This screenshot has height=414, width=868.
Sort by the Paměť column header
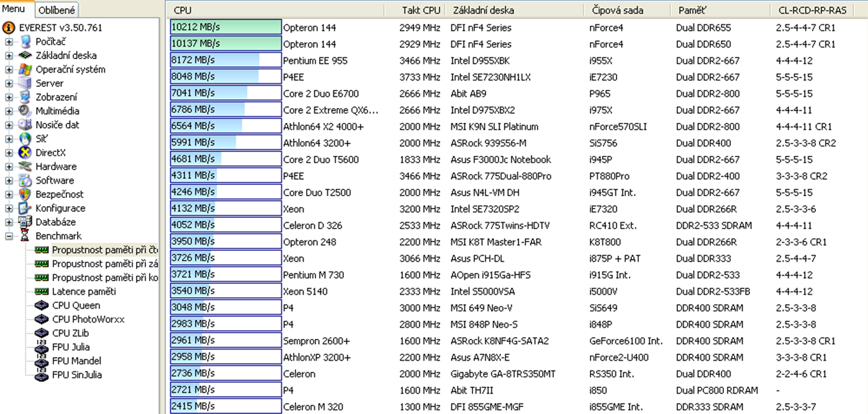720,10
